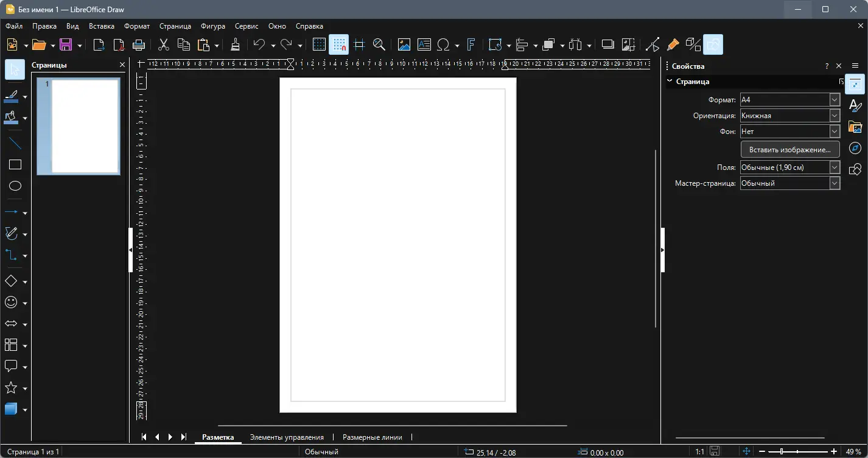Viewport: 868px width, 458px height.
Task: Open the Поля margins dropdown
Action: [x=835, y=167]
